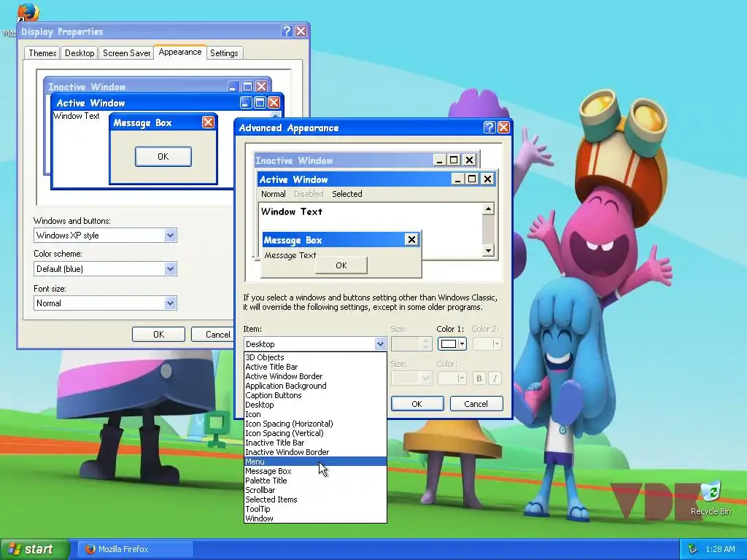Choose Icon Spacing (Vertical) entry

coord(315,433)
